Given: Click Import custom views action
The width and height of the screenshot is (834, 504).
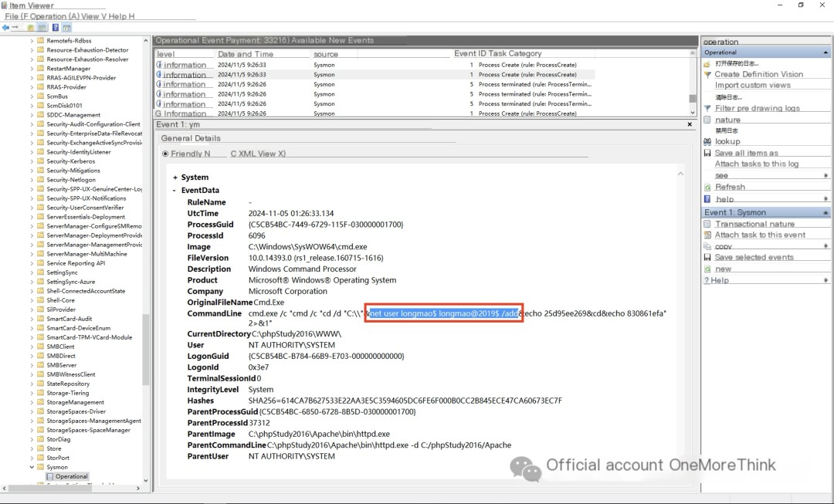Looking at the screenshot, I should (753, 86).
